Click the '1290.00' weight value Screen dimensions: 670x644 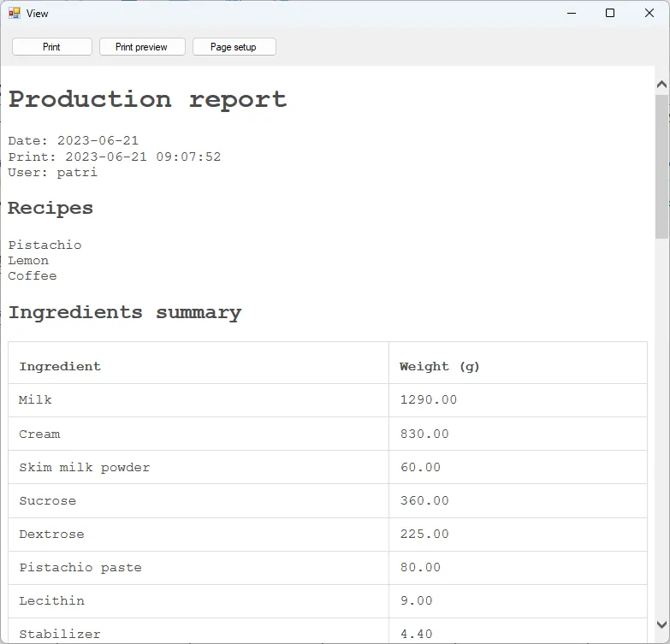point(429,399)
